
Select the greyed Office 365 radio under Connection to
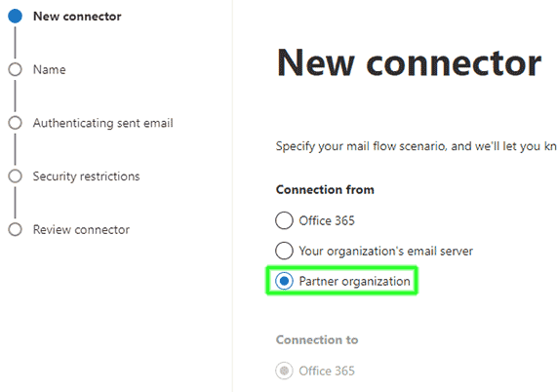284,371
